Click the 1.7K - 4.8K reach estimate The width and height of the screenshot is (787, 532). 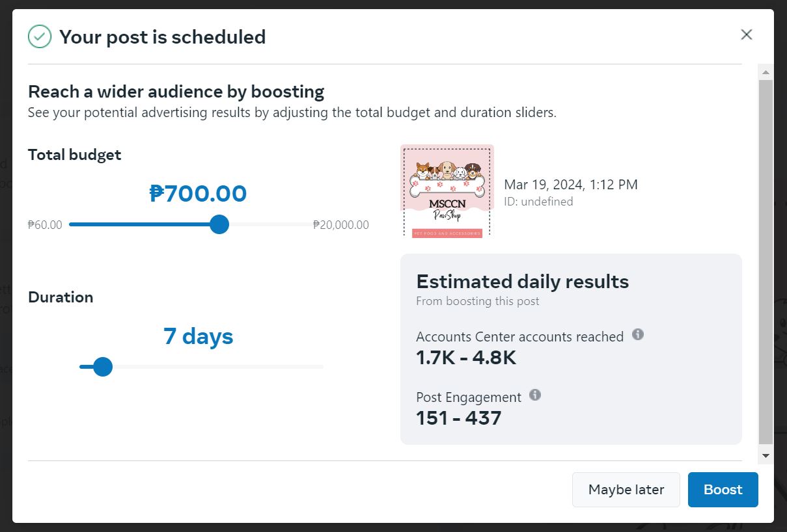(466, 358)
